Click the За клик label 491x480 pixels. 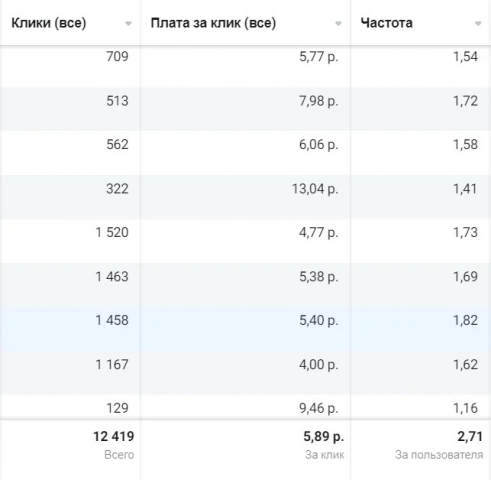coord(325,455)
